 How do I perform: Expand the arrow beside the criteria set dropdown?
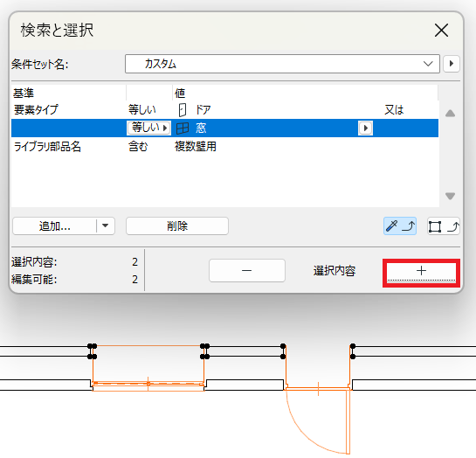451,64
